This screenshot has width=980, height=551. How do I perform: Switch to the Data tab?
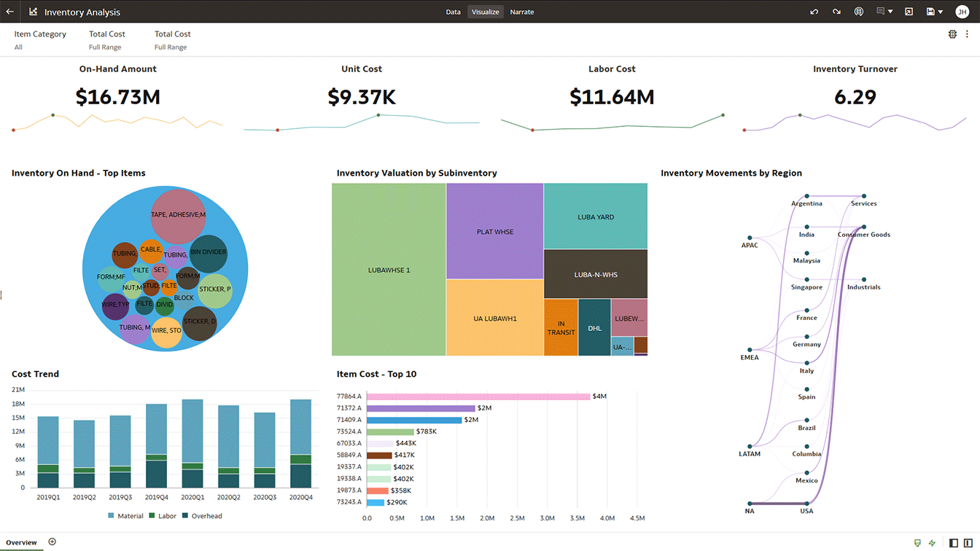453,12
